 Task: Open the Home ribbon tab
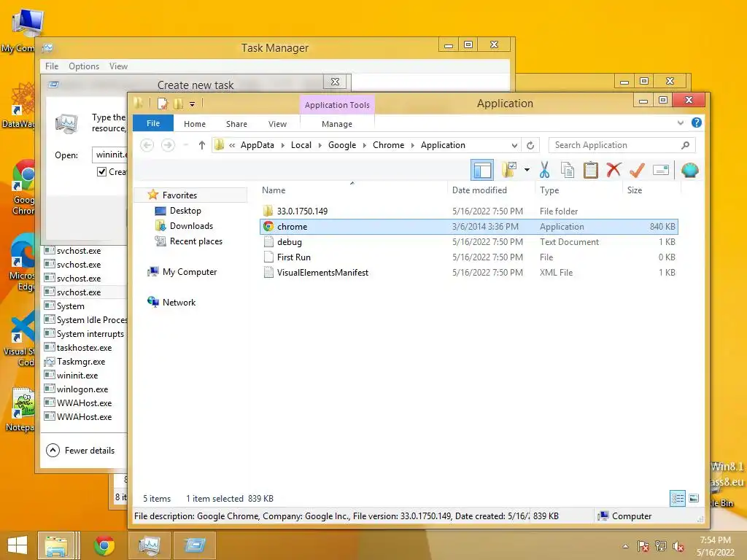point(194,124)
